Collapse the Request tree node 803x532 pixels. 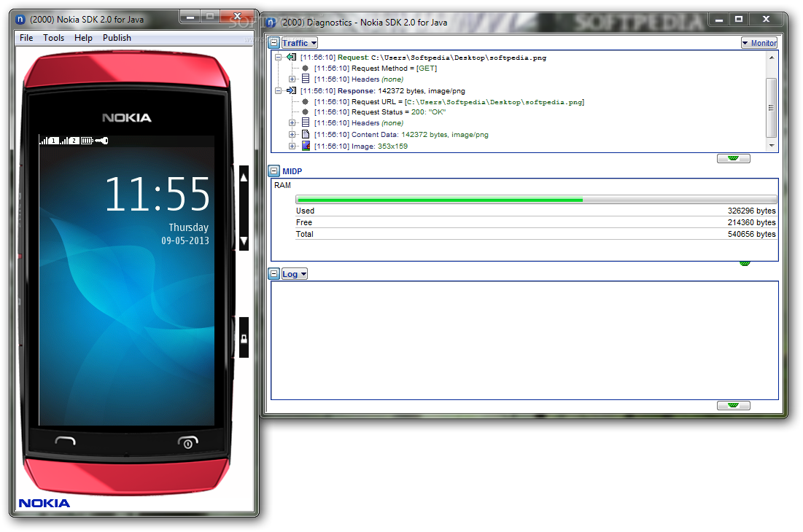tap(278, 58)
